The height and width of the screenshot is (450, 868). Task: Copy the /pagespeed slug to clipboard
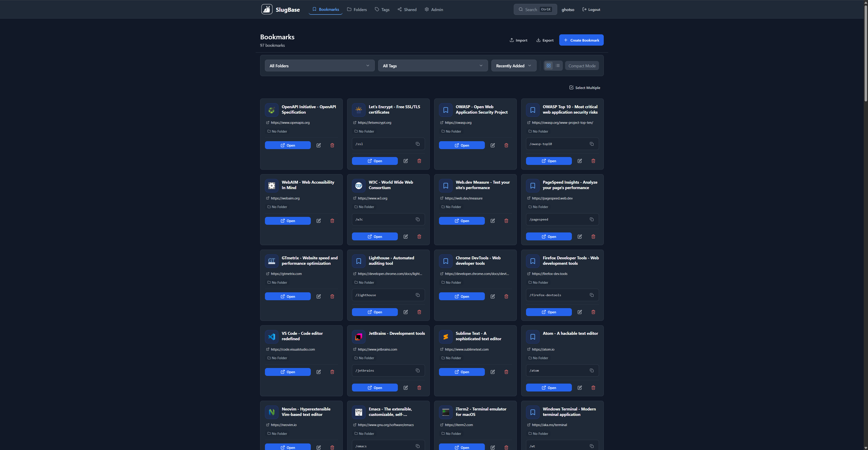tap(591, 219)
